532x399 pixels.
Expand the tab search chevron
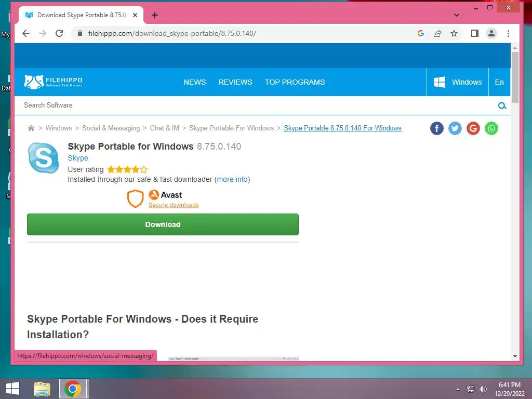click(x=457, y=15)
